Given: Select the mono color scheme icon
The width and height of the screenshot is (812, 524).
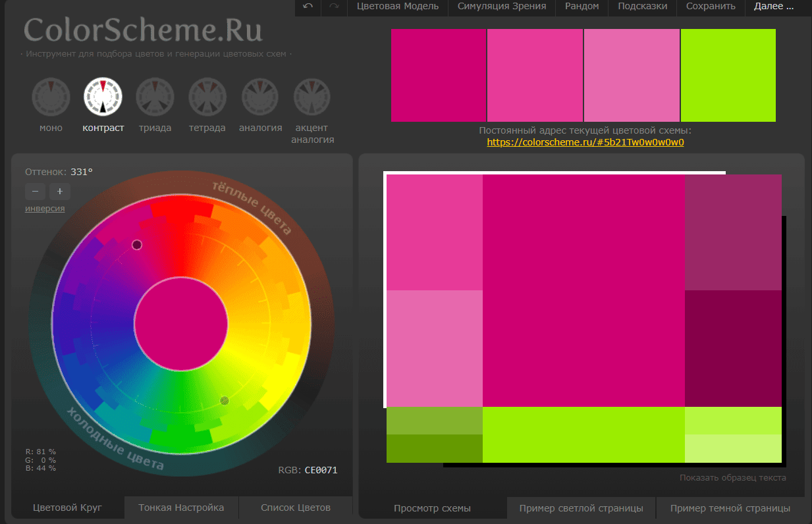Looking at the screenshot, I should coord(51,97).
